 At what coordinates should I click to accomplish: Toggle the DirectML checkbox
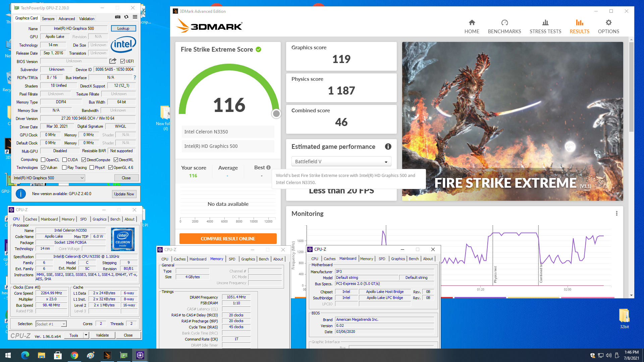[x=116, y=160]
